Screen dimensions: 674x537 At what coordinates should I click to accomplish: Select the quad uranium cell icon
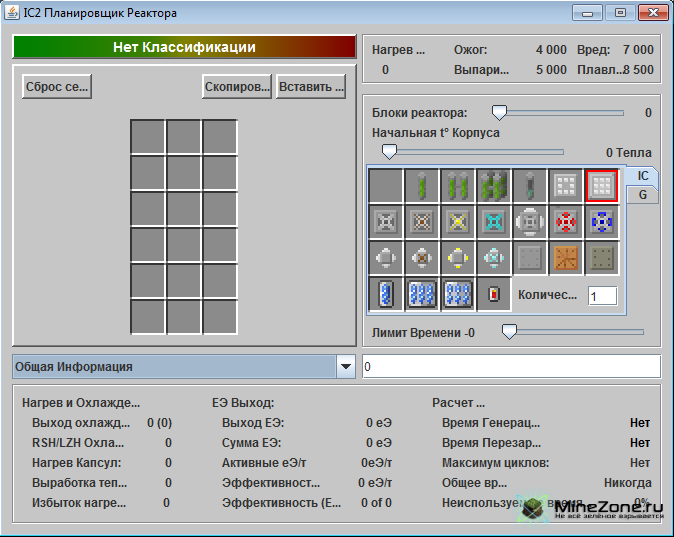point(494,186)
